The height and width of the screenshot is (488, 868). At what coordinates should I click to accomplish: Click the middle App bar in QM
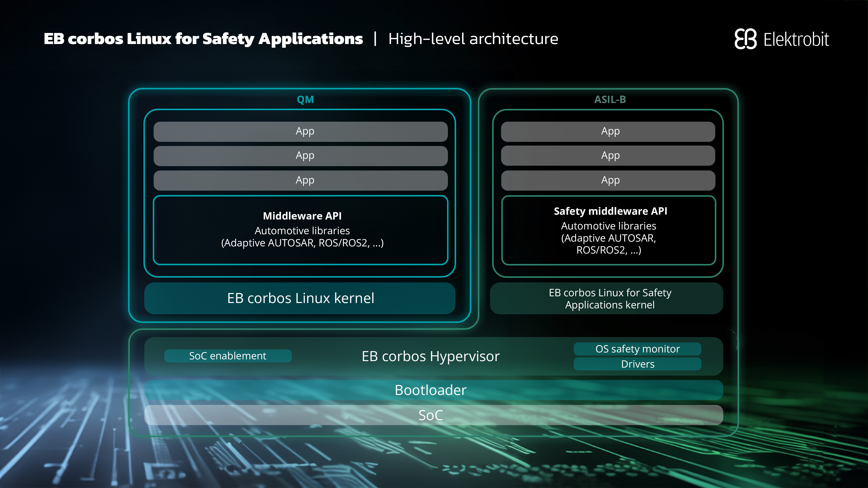301,156
